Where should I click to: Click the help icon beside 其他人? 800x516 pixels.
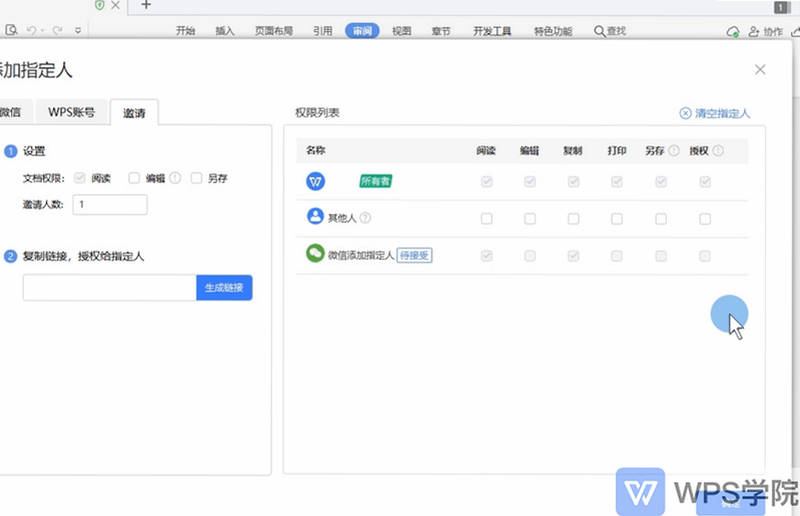tap(365, 218)
